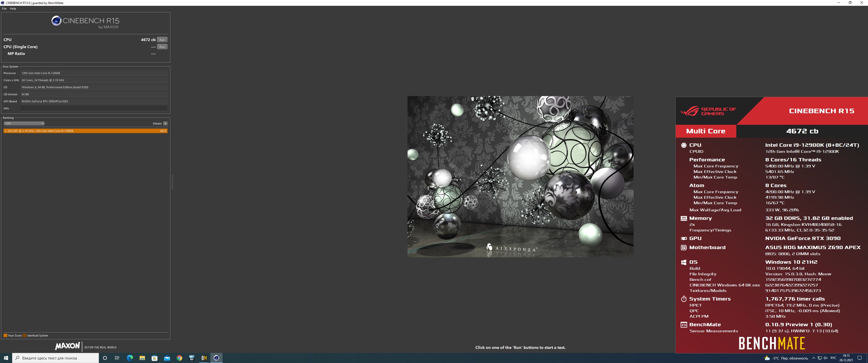Launch Google Chrome from taskbar

179,358
